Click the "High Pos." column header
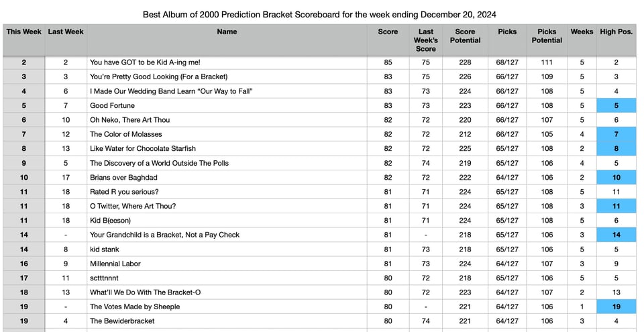644x332 pixels. (616, 32)
